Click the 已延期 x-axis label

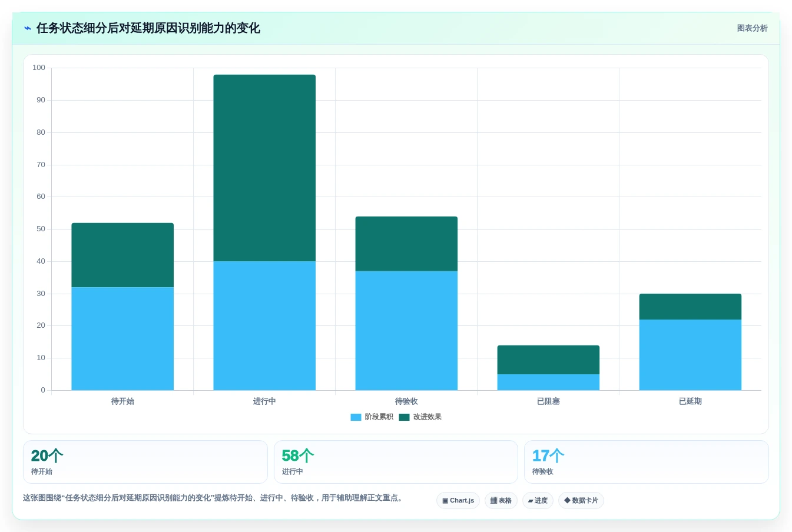coord(690,401)
